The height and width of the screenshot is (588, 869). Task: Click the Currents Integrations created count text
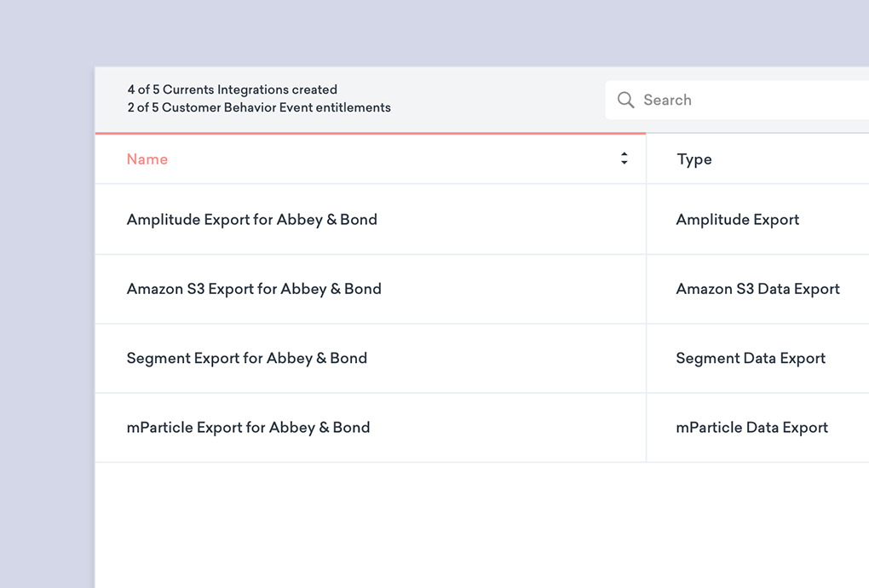[x=232, y=89]
